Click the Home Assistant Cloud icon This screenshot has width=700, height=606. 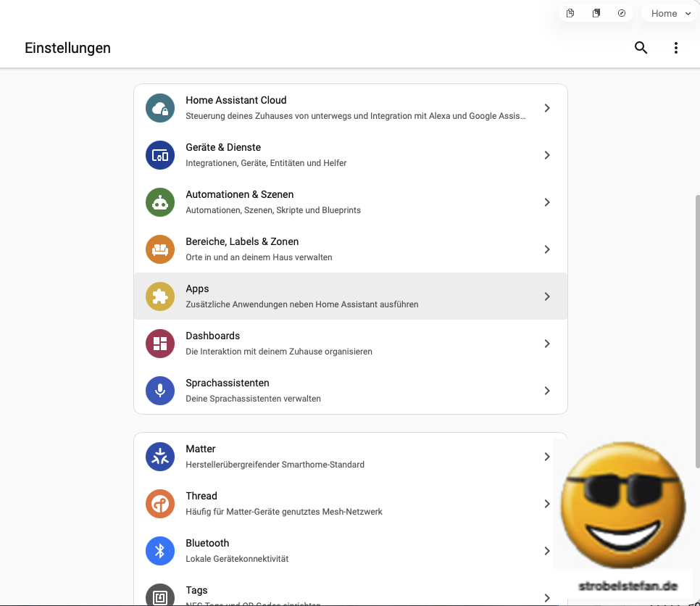coord(160,108)
